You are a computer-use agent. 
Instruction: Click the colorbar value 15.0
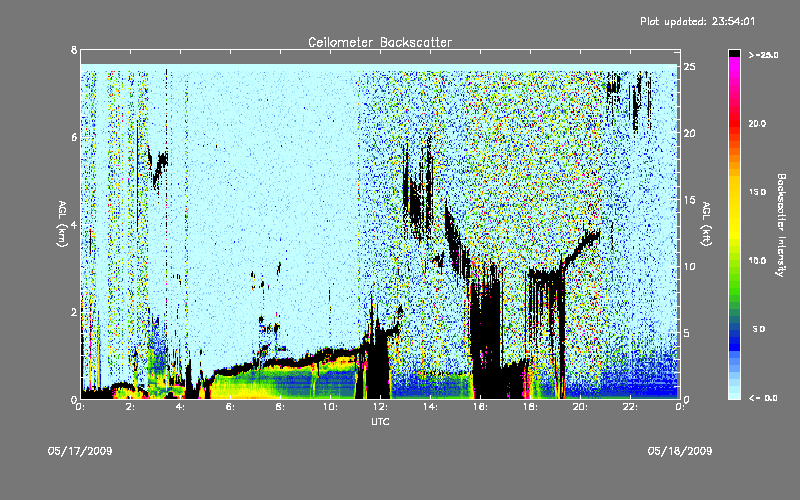coord(757,192)
